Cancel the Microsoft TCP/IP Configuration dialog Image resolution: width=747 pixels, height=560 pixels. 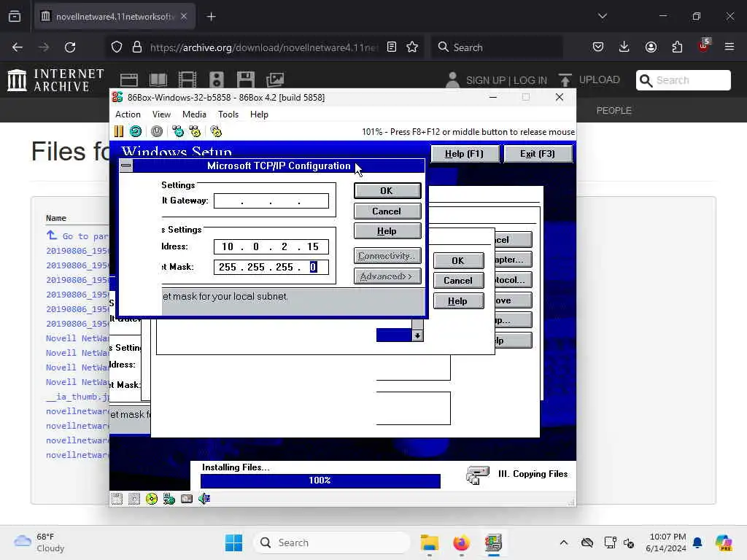387,211
